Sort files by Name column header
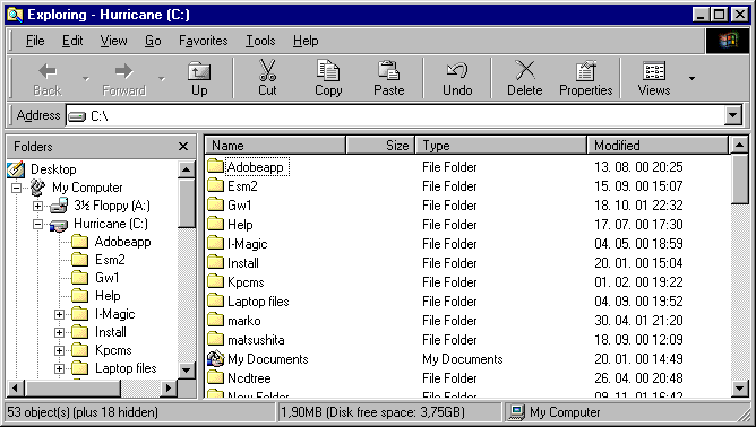The width and height of the screenshot is (756, 427). (x=275, y=145)
